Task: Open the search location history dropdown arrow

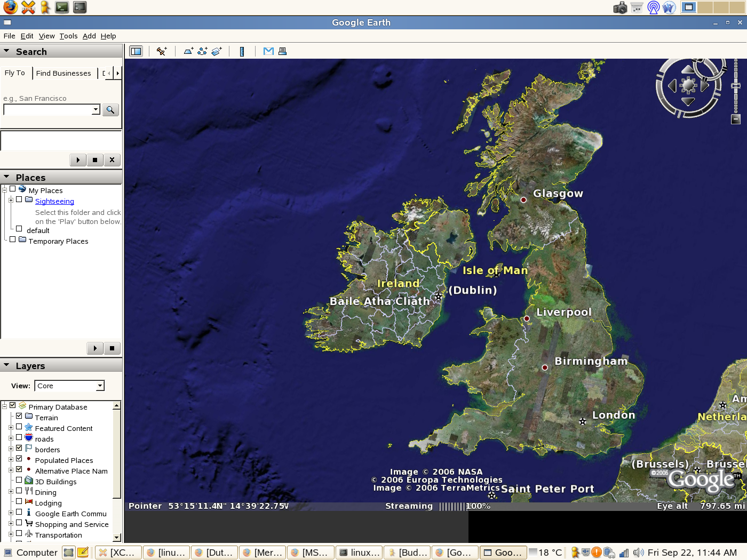Action: point(96,109)
